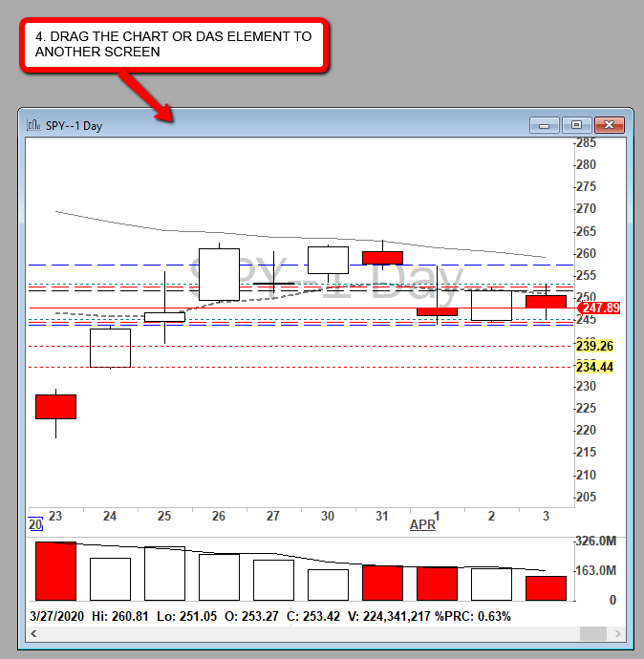This screenshot has width=644, height=659.
Task: Click the red candlestick for March 23
Action: [x=55, y=406]
